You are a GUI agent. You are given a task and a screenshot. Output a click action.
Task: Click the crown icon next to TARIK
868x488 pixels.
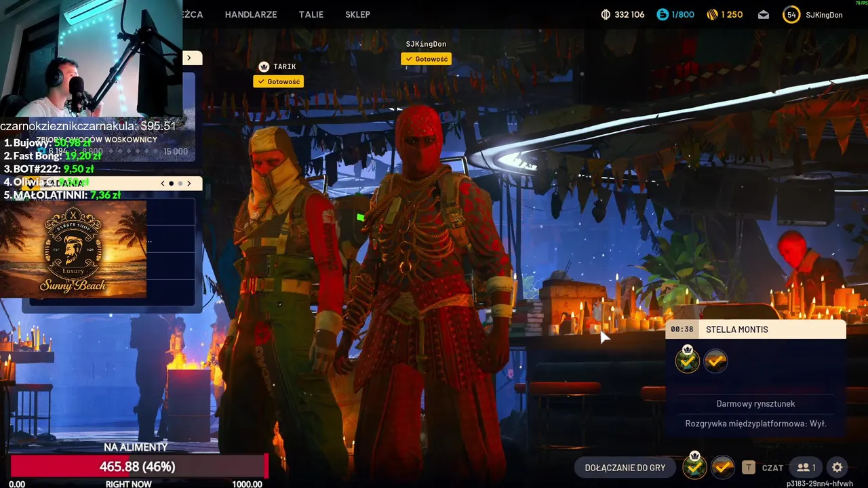[264, 66]
